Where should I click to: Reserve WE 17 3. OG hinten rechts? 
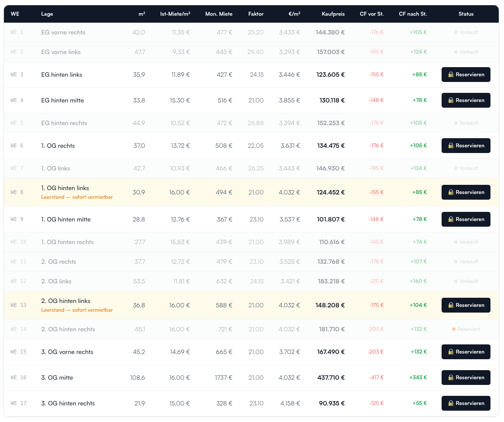coord(466,403)
